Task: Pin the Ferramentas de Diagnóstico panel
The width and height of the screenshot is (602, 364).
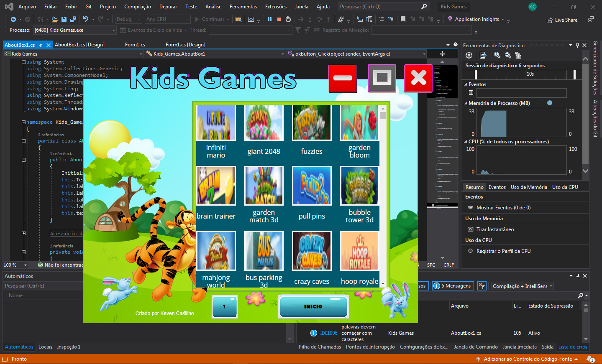Action: point(577,45)
